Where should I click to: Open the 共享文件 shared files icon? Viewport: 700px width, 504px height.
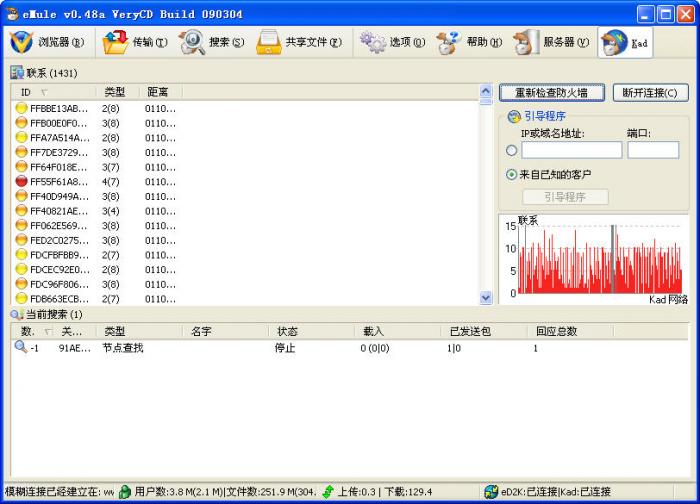coord(268,42)
